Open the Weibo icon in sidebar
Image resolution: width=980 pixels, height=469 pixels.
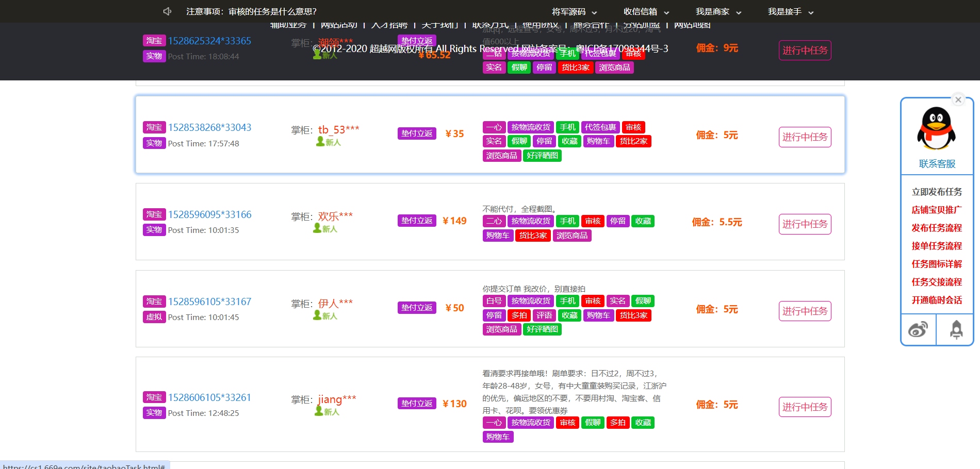[918, 329]
